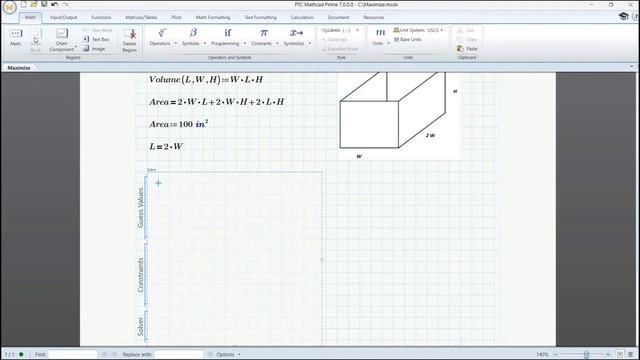Image resolution: width=640 pixels, height=360 pixels.
Task: Open the Mathcad application menu button
Action: [9, 7]
